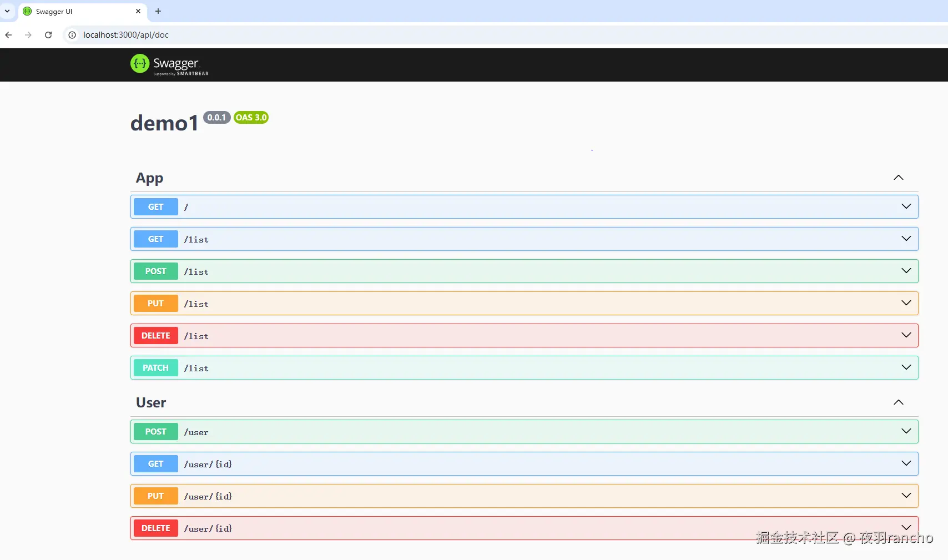Expand the POST /user endpoint chevron
Viewport: 948px width, 560px height.
pyautogui.click(x=906, y=431)
